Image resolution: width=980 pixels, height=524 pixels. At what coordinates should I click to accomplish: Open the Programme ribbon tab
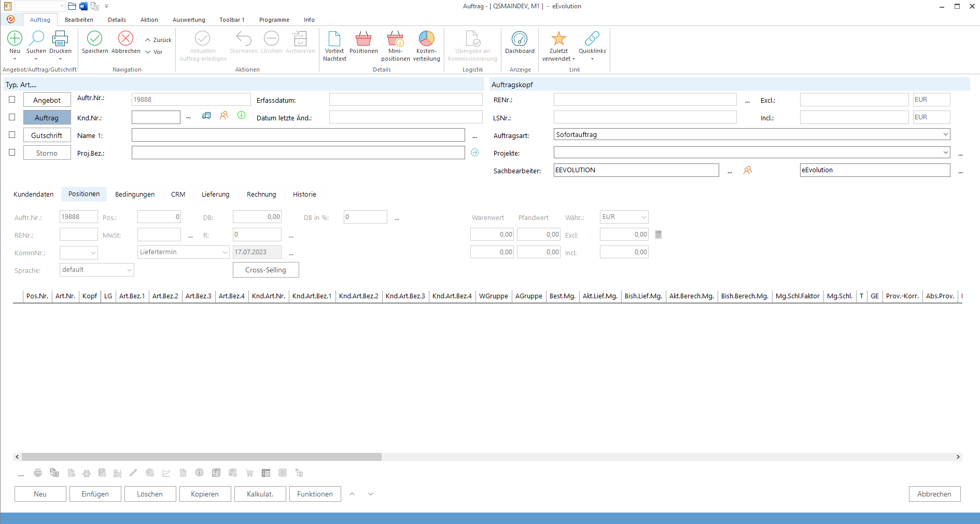click(274, 20)
